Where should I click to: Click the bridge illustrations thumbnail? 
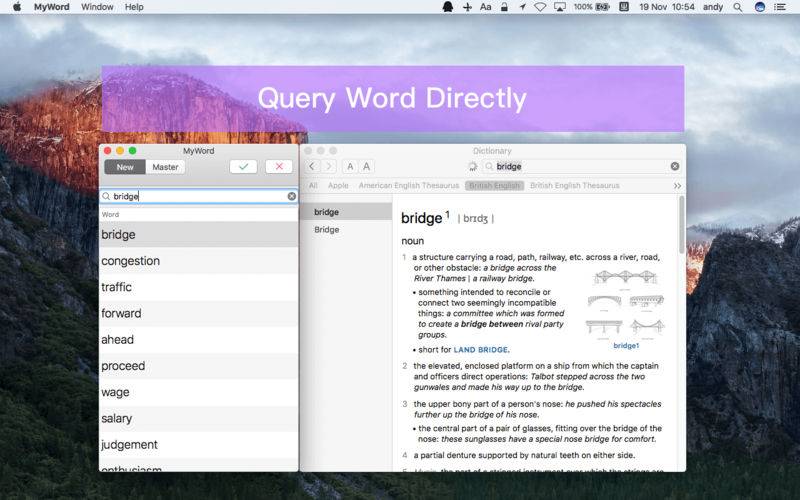[626, 304]
